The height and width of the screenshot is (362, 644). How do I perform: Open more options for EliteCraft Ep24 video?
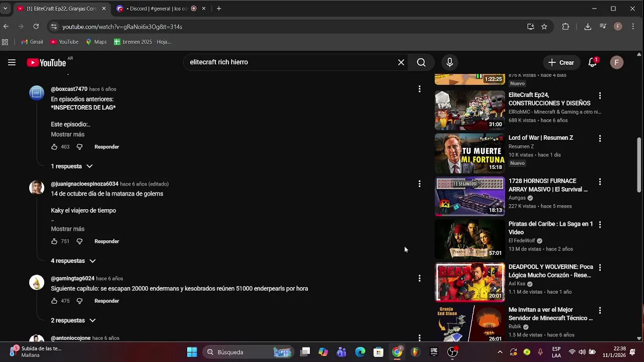click(x=600, y=96)
